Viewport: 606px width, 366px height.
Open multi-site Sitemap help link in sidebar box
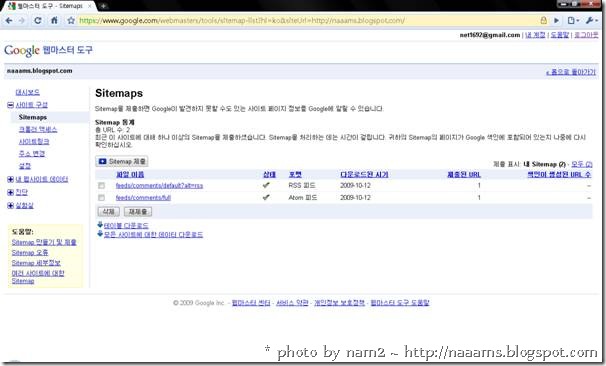[x=38, y=277]
